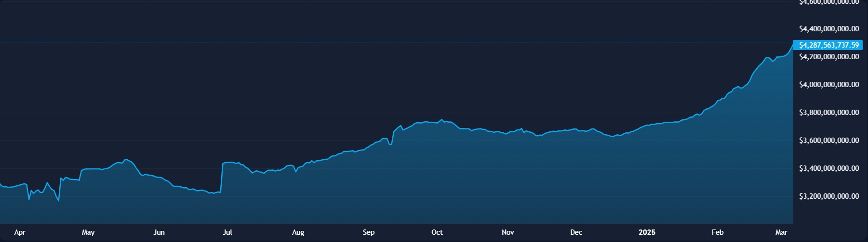Pick the Sep month marker
868x242 pixels.
pyautogui.click(x=369, y=232)
